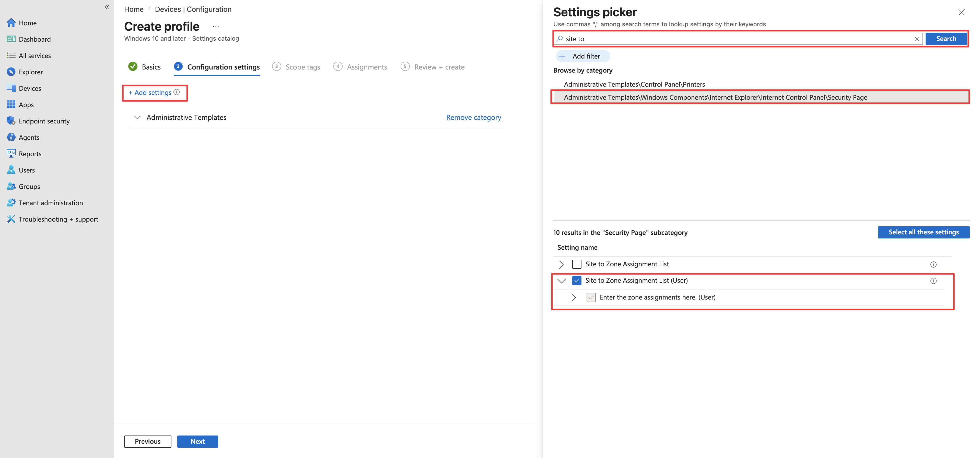Click the 10 results in Security Page text
The width and height of the screenshot is (980, 458).
620,233
